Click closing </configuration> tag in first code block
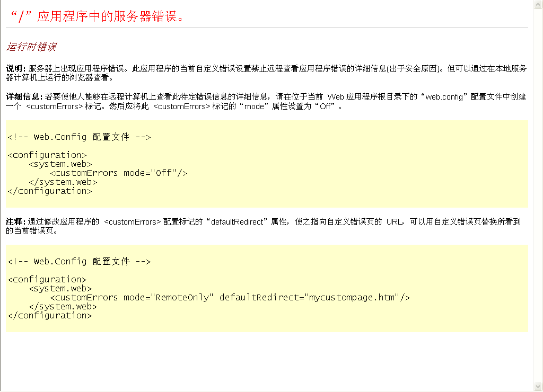The width and height of the screenshot is (543, 392). point(50,191)
